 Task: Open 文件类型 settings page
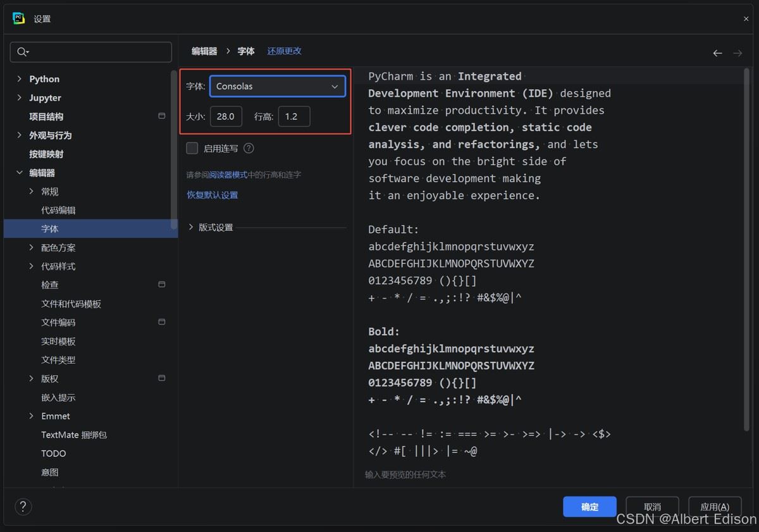[x=58, y=360]
